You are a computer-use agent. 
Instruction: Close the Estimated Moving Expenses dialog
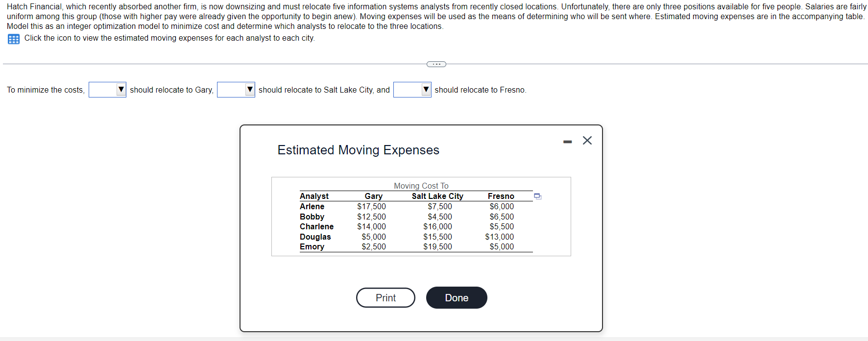[x=587, y=141]
